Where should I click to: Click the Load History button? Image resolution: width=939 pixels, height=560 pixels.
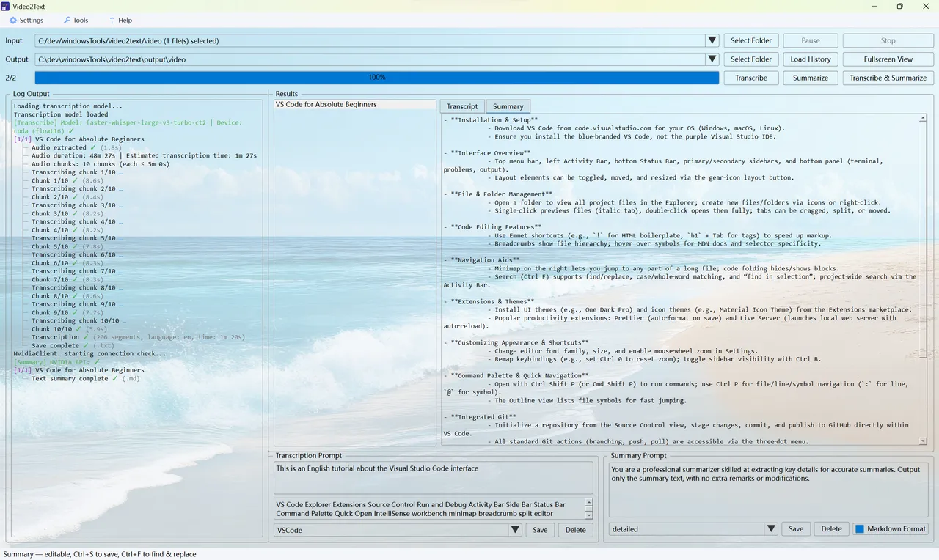click(x=811, y=59)
